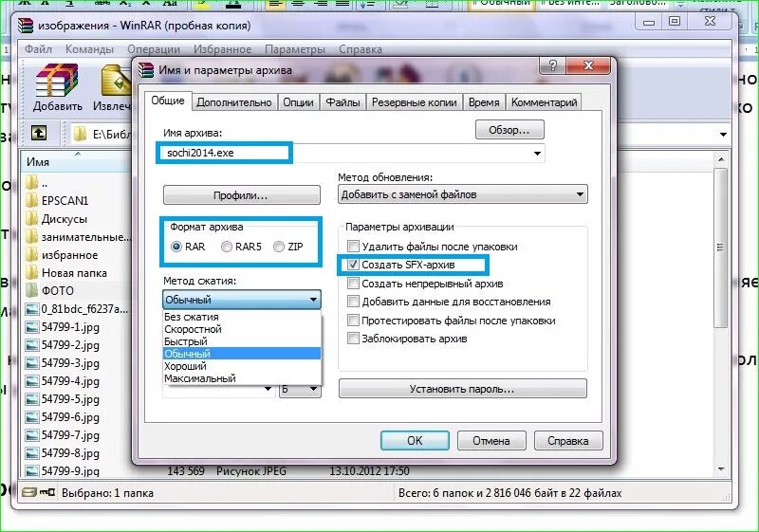Choose Без сжатия compression method

[x=242, y=317]
